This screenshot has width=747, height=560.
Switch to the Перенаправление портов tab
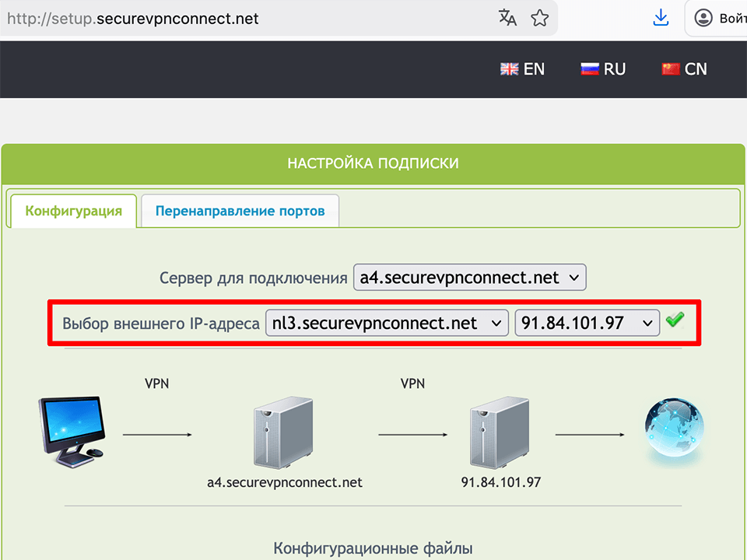[x=239, y=210]
